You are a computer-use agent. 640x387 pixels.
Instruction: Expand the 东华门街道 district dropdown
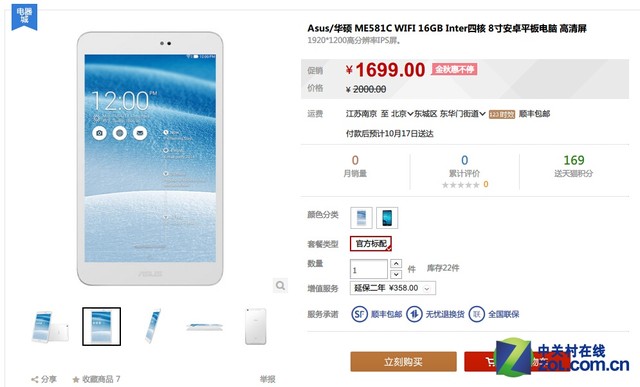(462, 114)
